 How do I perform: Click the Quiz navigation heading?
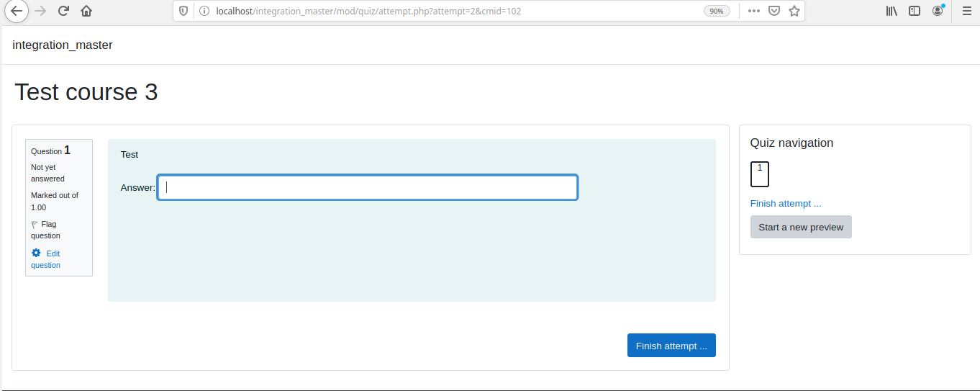pos(791,143)
